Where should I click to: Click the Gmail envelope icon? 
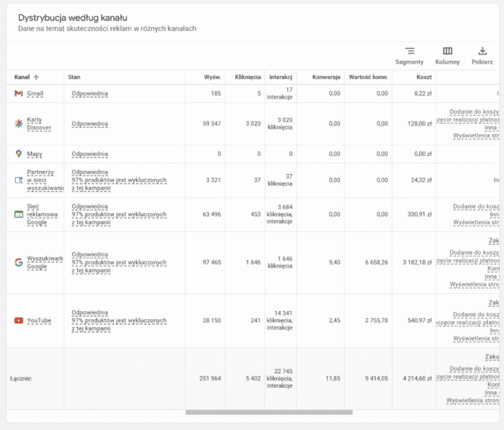pos(19,94)
